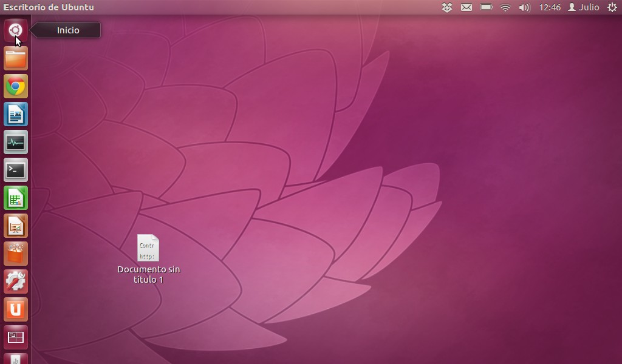
Task: Open the Ubuntu Software Center
Action: 15,253
